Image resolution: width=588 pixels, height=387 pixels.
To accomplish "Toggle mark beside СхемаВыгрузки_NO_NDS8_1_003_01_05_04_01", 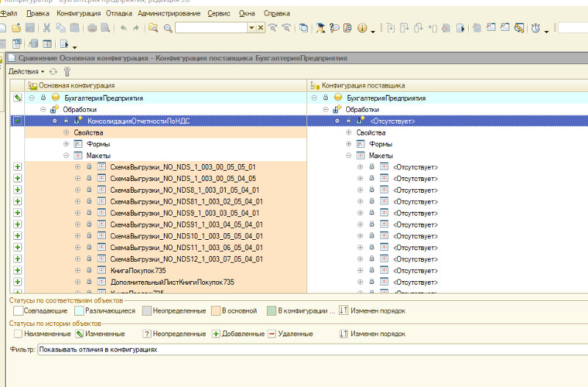I will [x=18, y=190].
